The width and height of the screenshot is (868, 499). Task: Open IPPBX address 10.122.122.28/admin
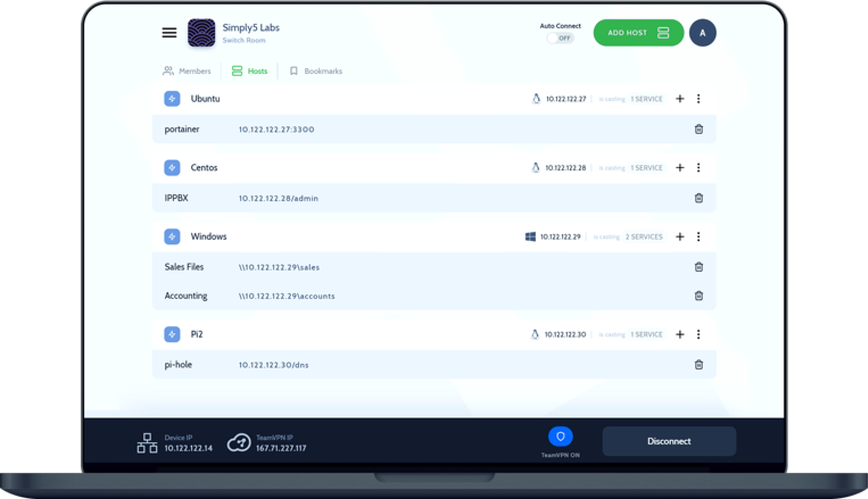coord(278,198)
